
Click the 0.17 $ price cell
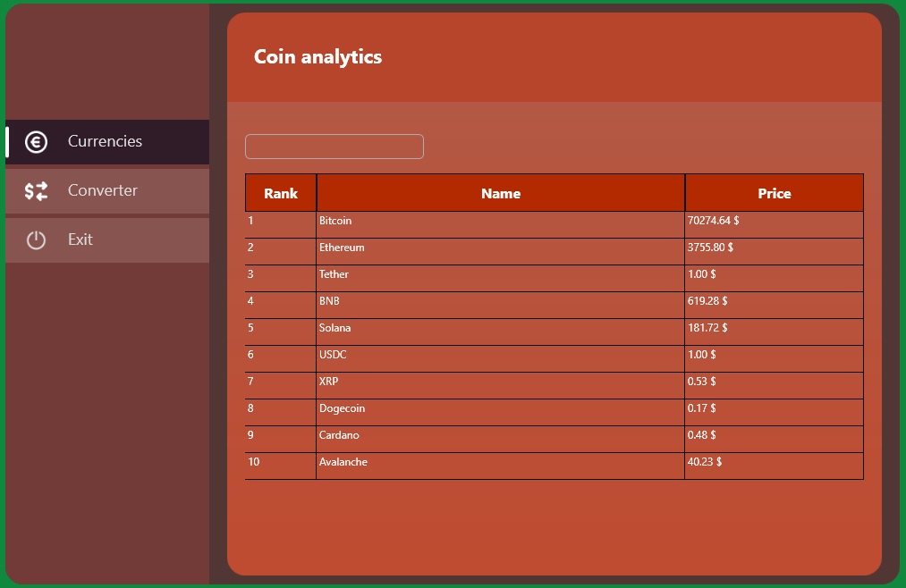pos(775,413)
